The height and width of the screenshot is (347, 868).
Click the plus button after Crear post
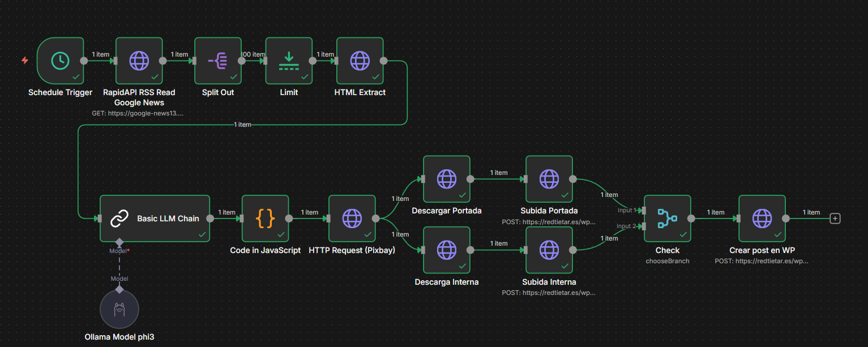[835, 219]
